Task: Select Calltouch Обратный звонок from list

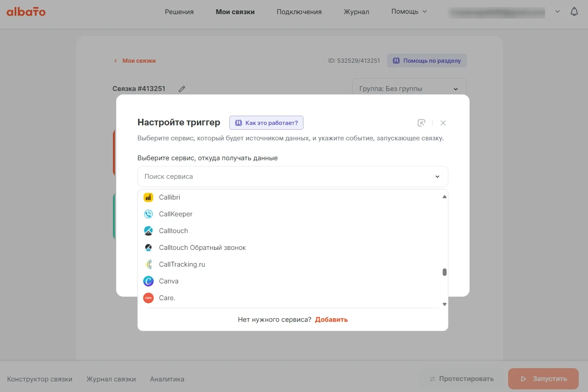Action: point(202,248)
